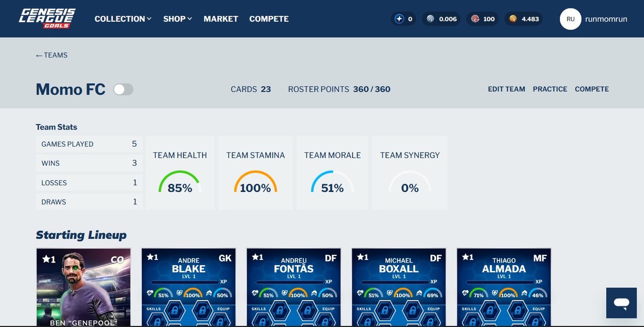Click the ALMADA player name
This screenshot has width=644, height=327.
504,269
